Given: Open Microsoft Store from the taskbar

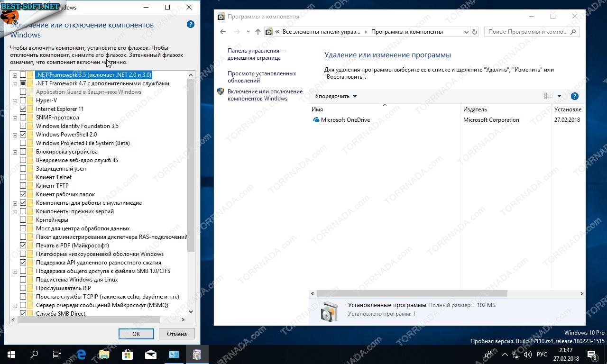Looking at the screenshot, I should 127,355.
